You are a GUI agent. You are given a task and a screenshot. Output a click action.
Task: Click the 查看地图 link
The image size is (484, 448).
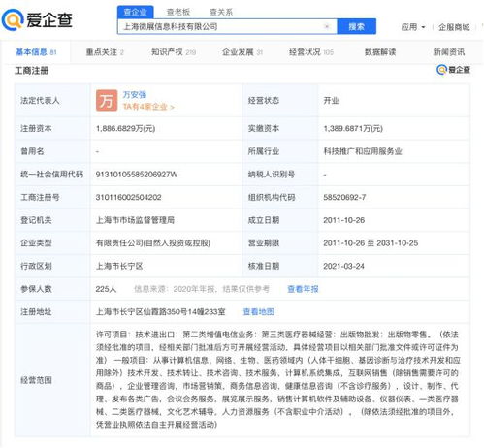click(x=258, y=312)
